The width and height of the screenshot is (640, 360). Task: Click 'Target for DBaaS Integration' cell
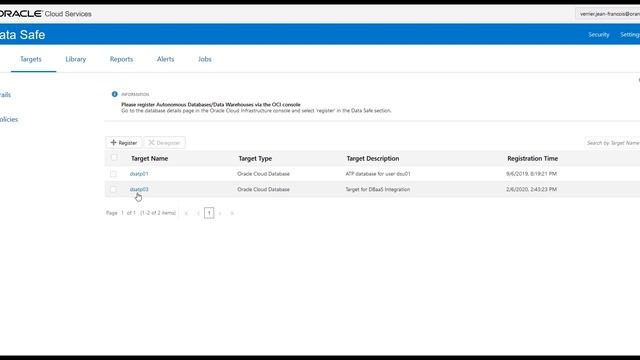[x=378, y=189]
